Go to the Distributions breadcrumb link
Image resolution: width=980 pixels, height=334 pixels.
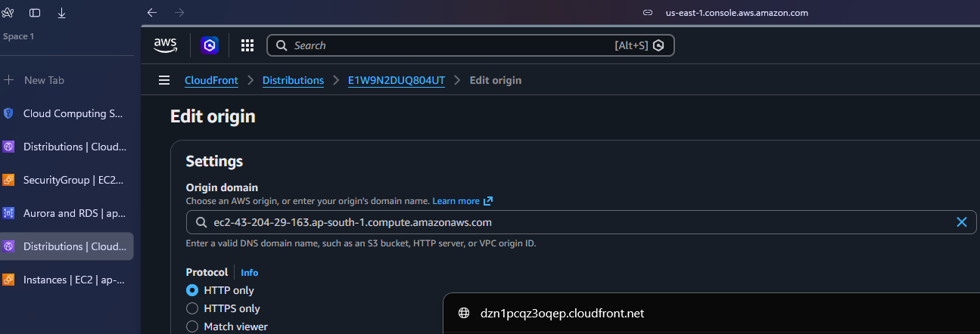pos(293,80)
